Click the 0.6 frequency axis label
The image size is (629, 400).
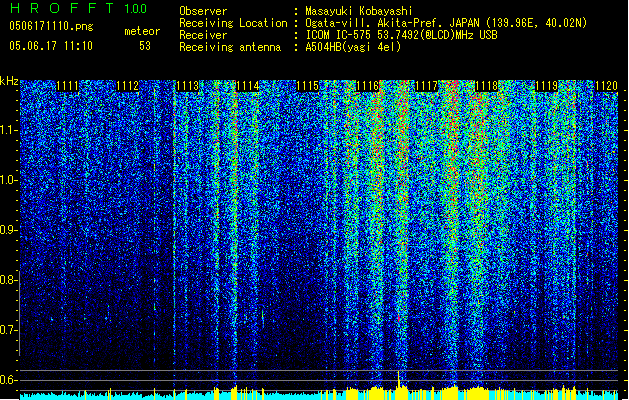pyautogui.click(x=9, y=379)
